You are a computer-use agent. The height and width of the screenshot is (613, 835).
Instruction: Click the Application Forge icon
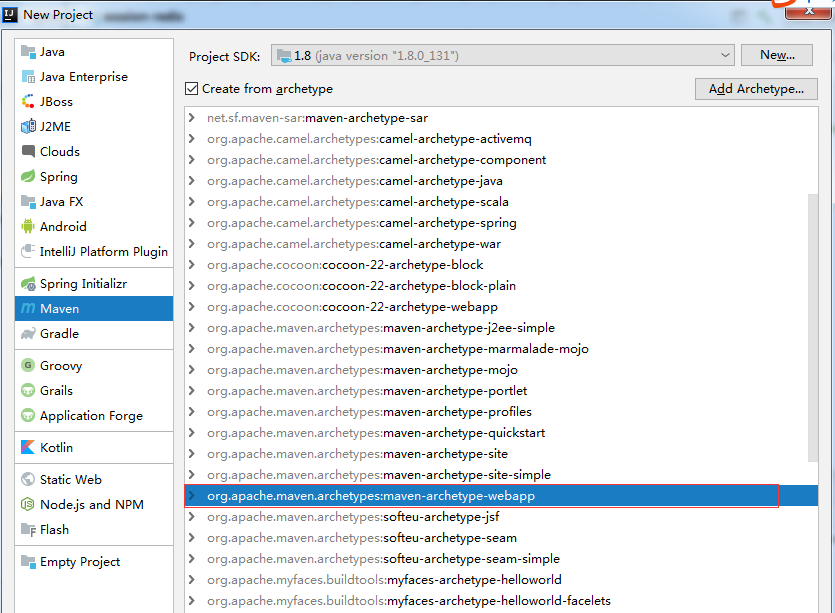[x=28, y=415]
